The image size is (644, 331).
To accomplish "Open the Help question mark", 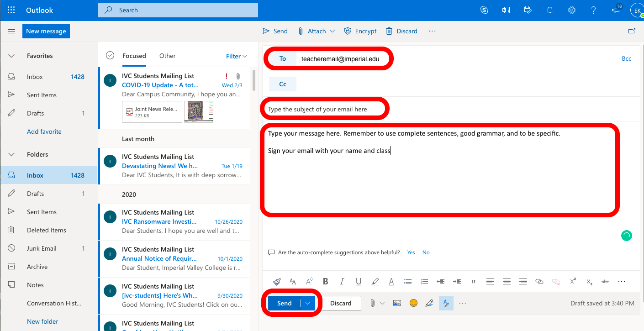I will click(593, 10).
